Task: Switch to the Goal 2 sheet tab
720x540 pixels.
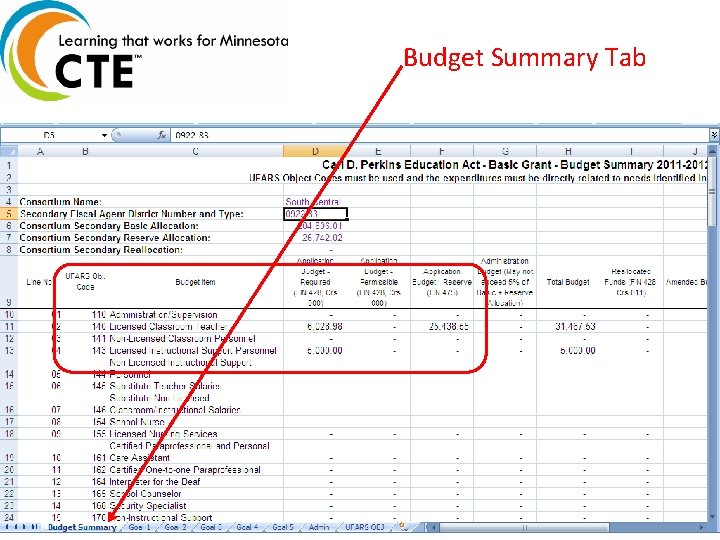Action: [175, 527]
